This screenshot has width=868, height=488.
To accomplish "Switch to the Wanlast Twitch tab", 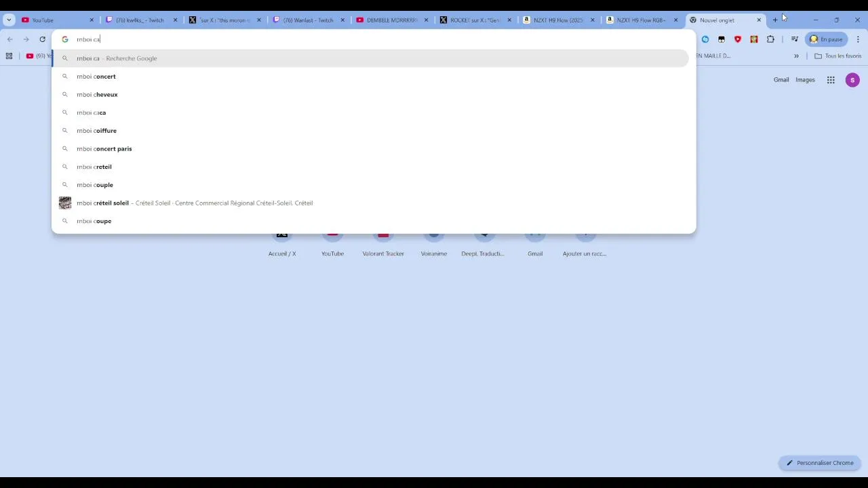I will 309,20.
